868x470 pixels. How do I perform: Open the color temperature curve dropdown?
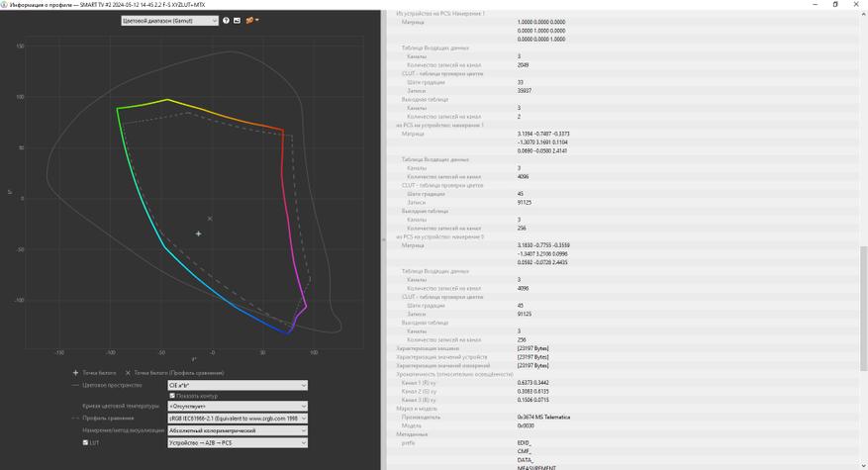238,407
